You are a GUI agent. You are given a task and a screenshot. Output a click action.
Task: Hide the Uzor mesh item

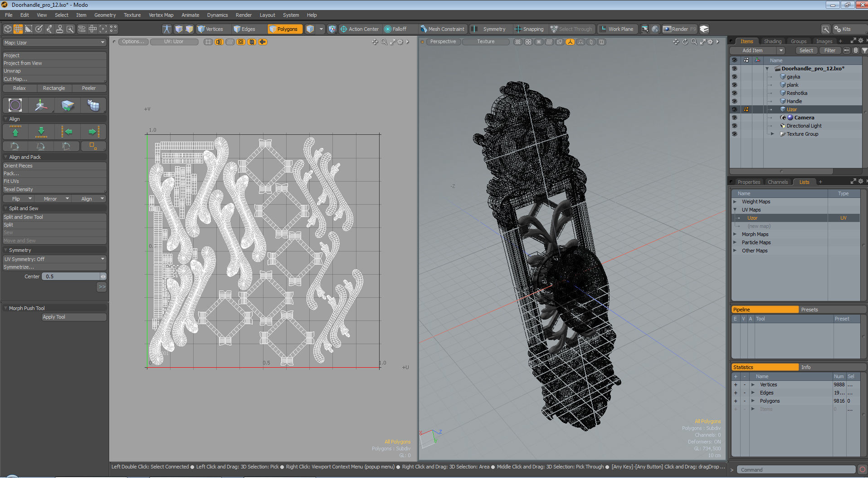click(x=734, y=109)
